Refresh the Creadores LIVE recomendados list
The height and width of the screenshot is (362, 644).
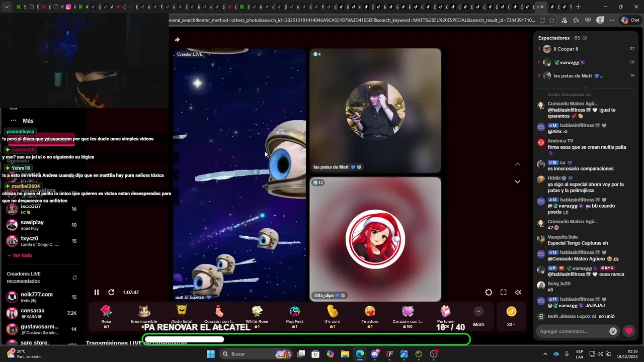(74, 278)
